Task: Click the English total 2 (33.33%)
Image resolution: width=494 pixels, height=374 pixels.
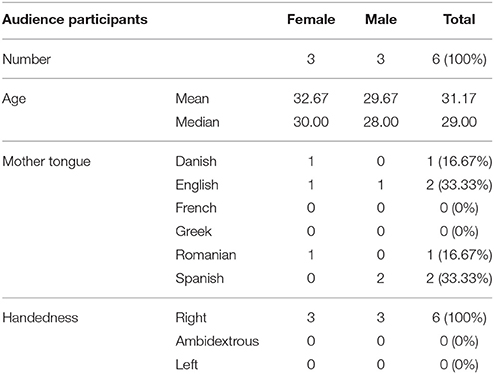Action: (459, 185)
